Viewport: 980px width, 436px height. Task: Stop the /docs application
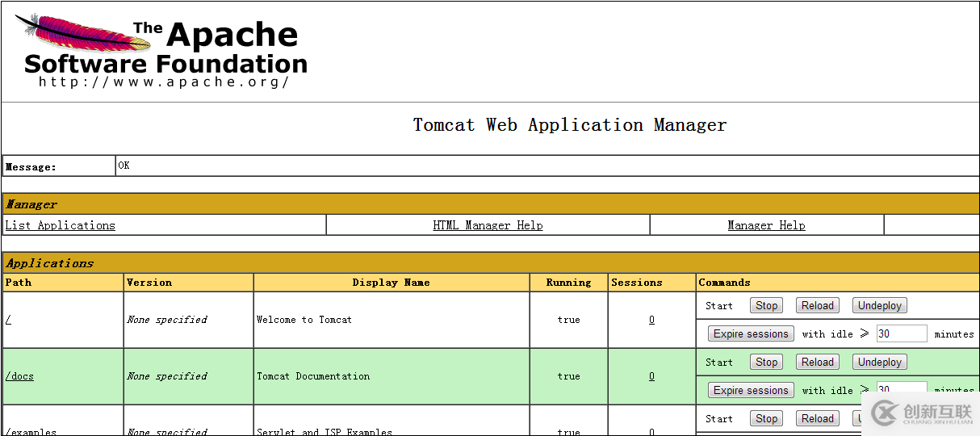(766, 362)
